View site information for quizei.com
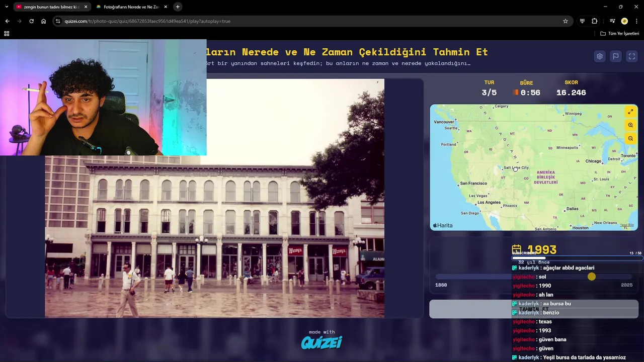 tap(58, 21)
